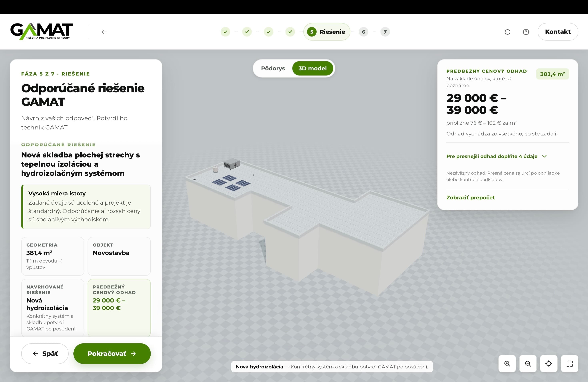
Task: Expand 'Pre presnejší odhad doplňte 4 údaje'
Action: (x=497, y=156)
